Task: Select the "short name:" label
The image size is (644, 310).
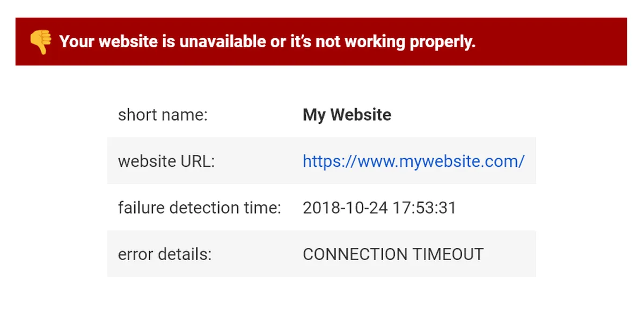Action: (163, 115)
